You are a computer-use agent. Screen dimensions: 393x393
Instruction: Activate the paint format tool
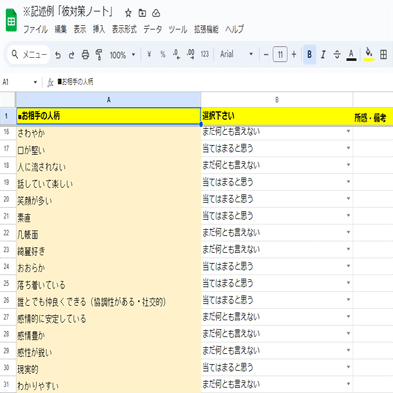pyautogui.click(x=99, y=55)
